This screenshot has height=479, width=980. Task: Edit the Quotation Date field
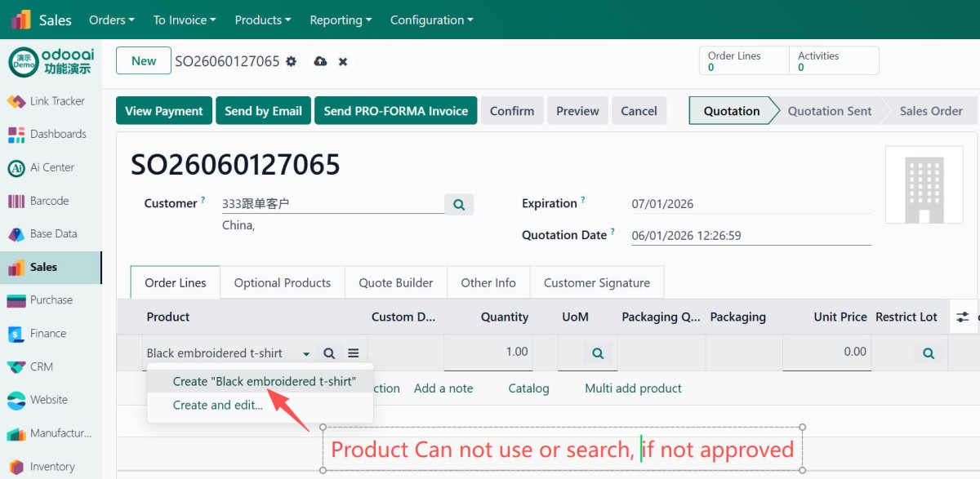[751, 235]
